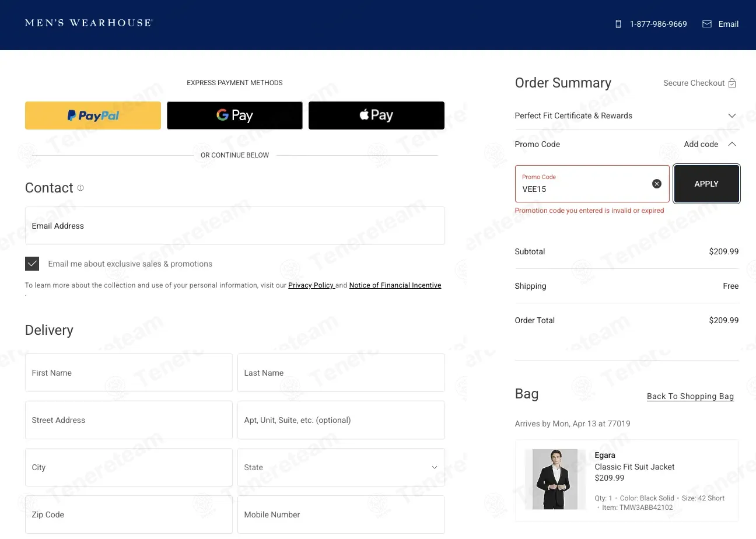
Task: Pay with Google Pay button
Action: pyautogui.click(x=235, y=116)
